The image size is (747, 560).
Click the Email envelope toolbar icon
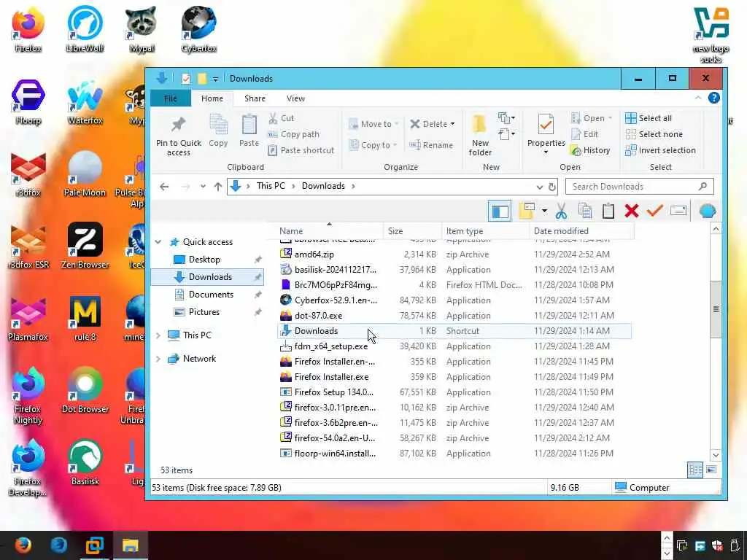678,211
